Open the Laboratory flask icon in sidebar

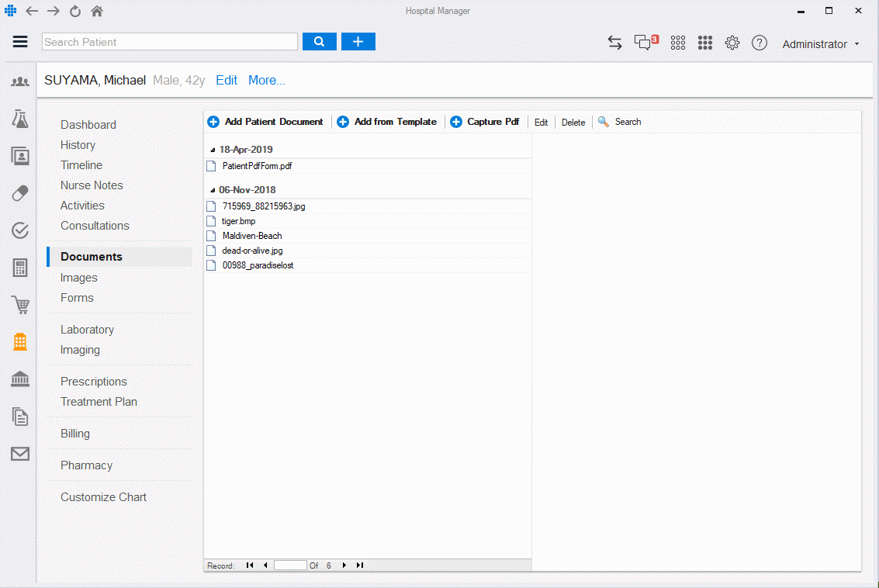coord(20,119)
